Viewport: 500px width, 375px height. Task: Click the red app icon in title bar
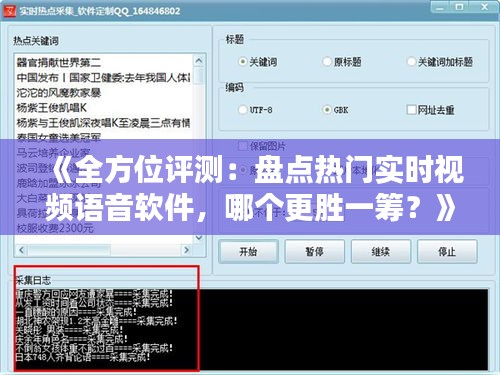[9, 11]
